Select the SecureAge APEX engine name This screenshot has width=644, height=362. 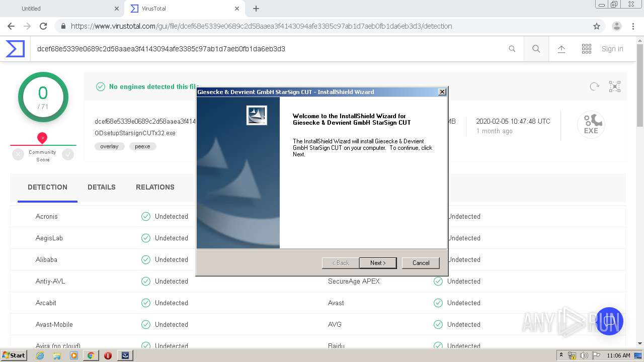pyautogui.click(x=354, y=281)
